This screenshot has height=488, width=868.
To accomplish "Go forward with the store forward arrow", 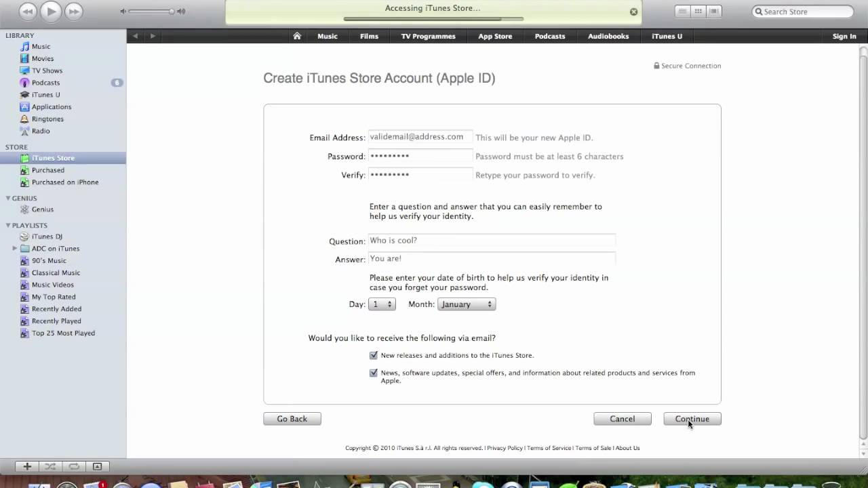I will 153,36.
